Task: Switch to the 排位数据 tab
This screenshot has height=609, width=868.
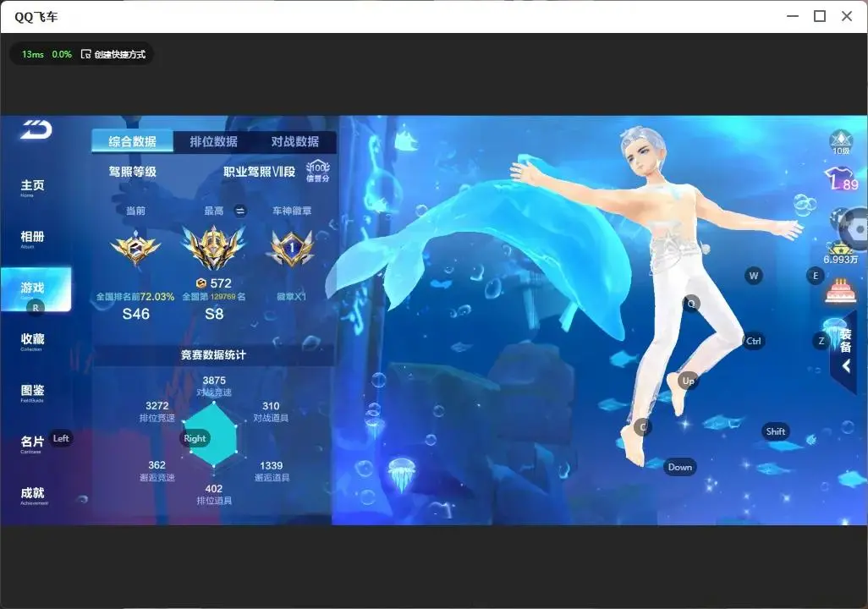Action: tap(214, 142)
